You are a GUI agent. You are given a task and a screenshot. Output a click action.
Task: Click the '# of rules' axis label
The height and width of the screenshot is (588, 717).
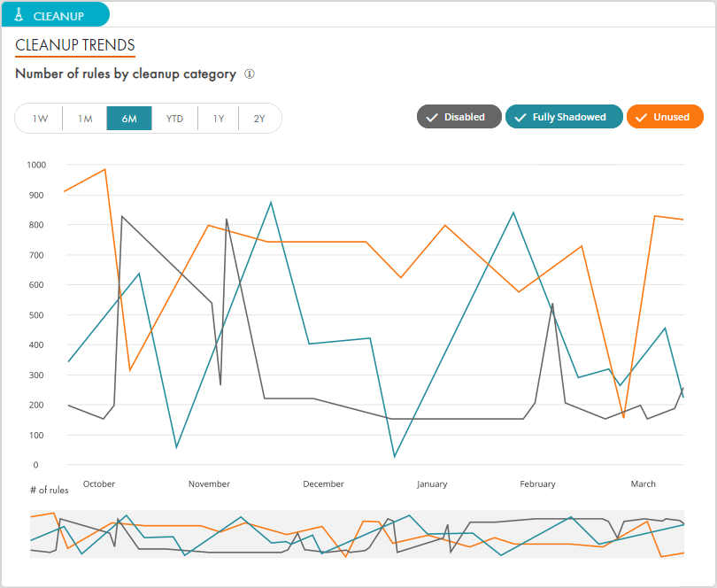click(x=49, y=490)
